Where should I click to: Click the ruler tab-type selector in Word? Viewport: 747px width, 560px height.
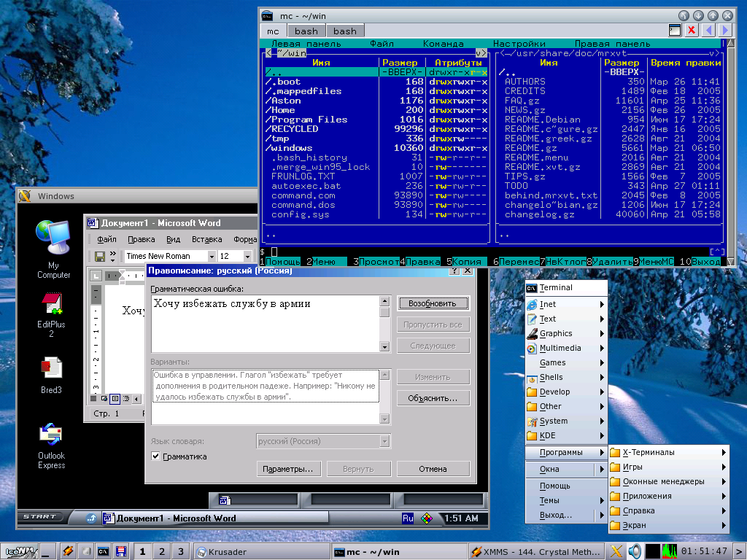(x=96, y=276)
